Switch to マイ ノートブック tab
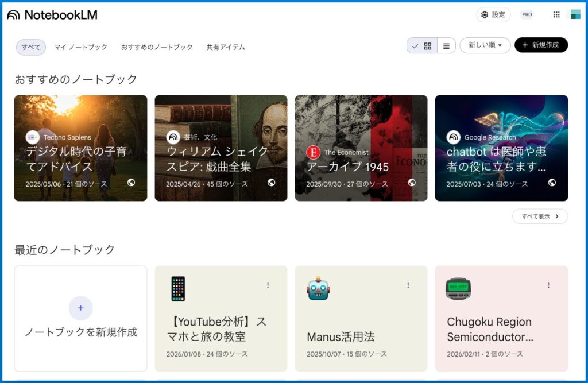Image resolution: width=588 pixels, height=383 pixels. click(81, 47)
